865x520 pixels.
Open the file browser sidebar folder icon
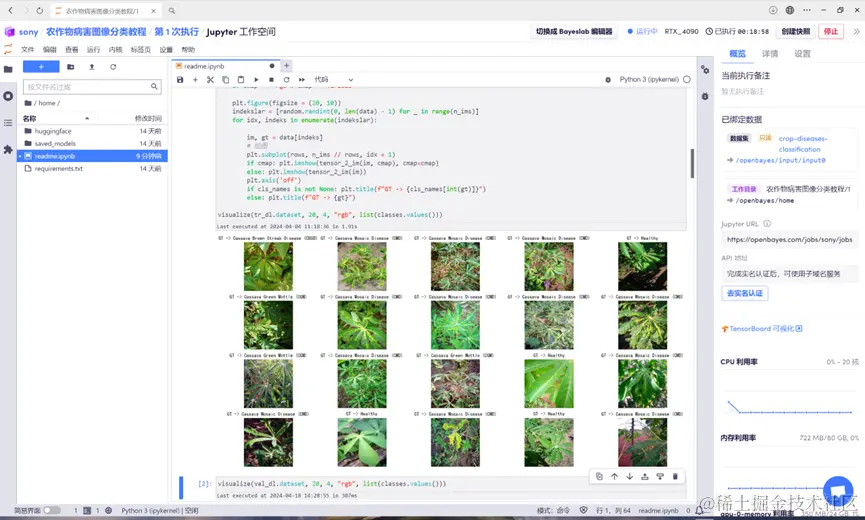coord(8,69)
